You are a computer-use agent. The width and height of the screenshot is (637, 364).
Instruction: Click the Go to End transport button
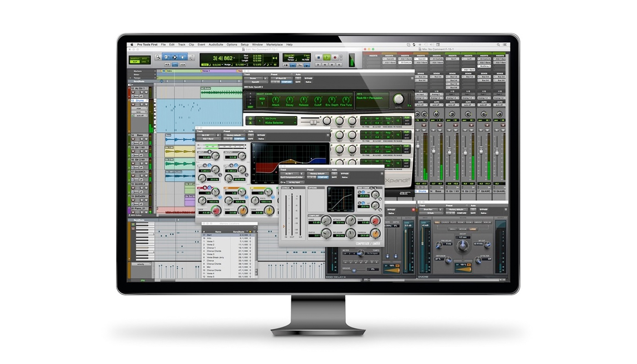click(339, 65)
